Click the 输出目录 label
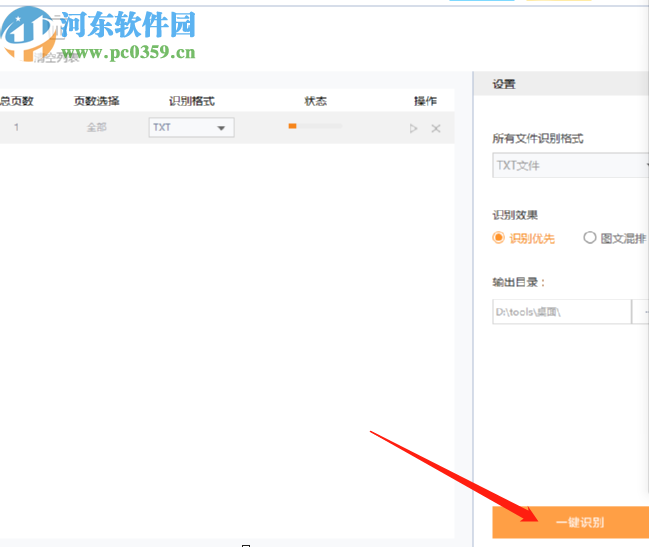Viewport: 649px width, 547px height. pyautogui.click(x=518, y=282)
